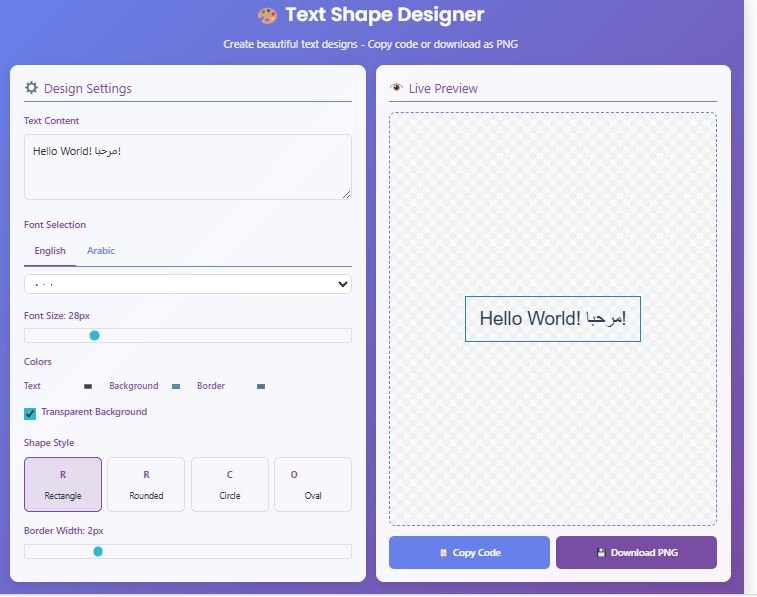This screenshot has width=757, height=597.
Task: Click inside the Text Content textarea
Action: 188,167
